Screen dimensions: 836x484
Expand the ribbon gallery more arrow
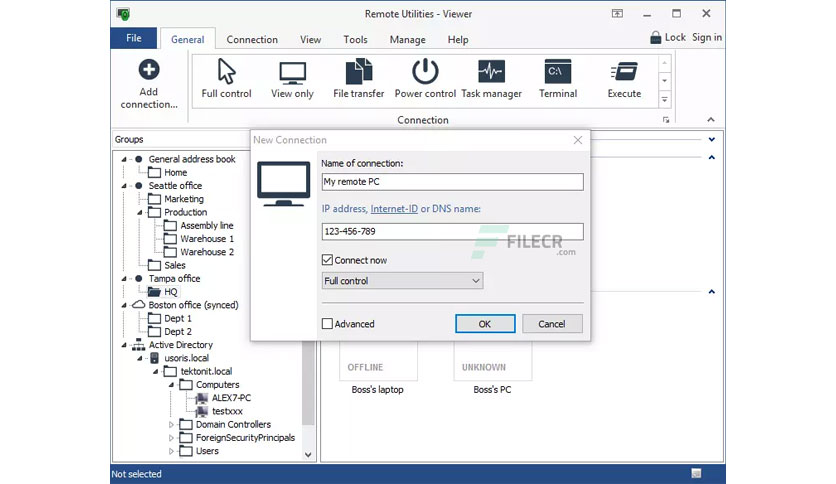pos(664,100)
